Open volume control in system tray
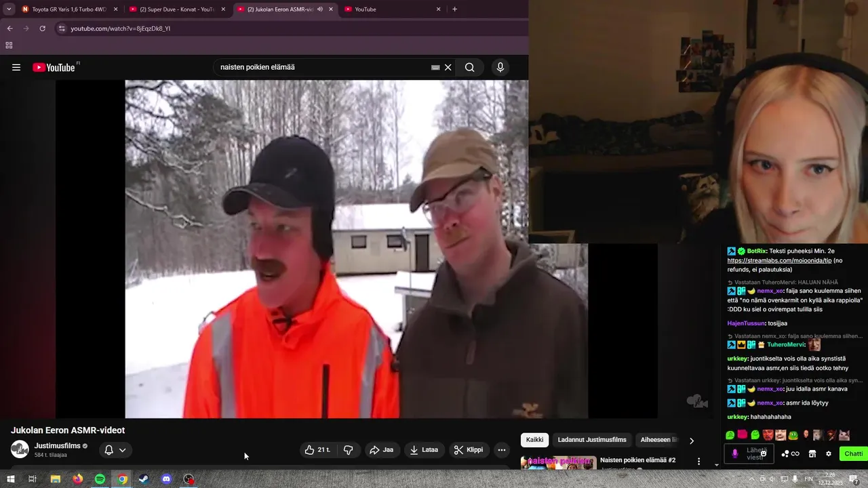Image resolution: width=868 pixels, height=488 pixels. pos(772,479)
